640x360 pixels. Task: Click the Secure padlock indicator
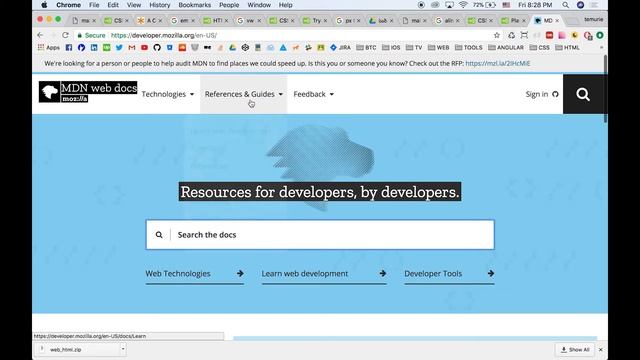[91, 36]
